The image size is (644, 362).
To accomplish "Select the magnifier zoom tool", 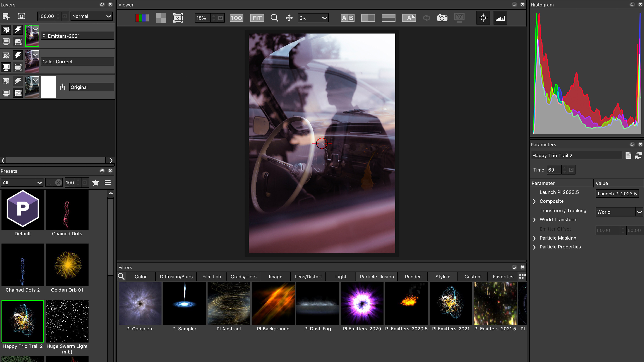I will point(274,18).
